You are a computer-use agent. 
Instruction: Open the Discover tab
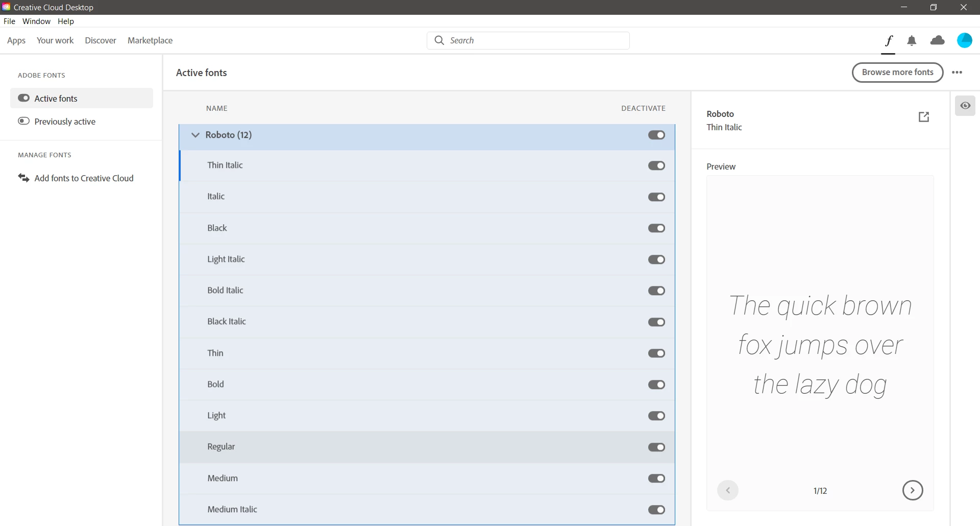coord(101,40)
